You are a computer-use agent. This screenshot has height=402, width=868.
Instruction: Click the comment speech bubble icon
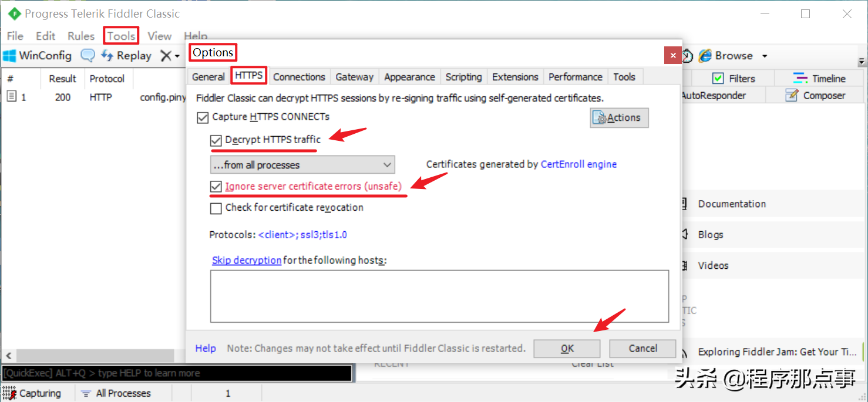click(x=88, y=56)
